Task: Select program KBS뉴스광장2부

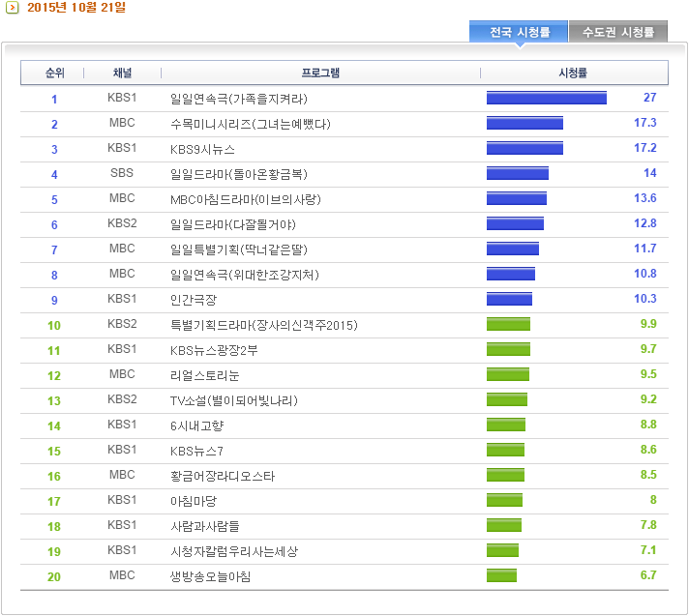Action: click(214, 350)
